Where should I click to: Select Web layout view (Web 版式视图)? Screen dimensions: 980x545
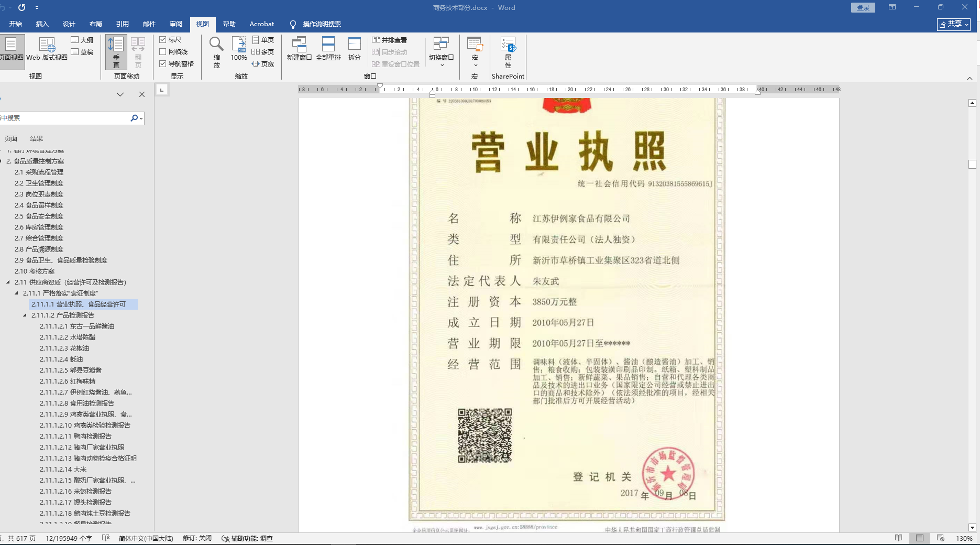pyautogui.click(x=47, y=49)
